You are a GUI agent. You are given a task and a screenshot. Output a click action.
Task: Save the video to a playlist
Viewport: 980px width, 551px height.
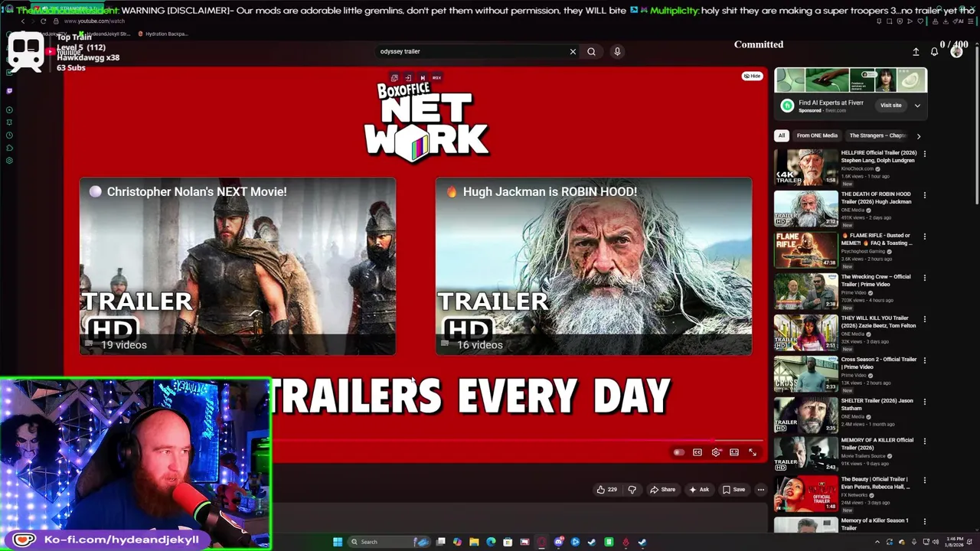click(x=733, y=490)
